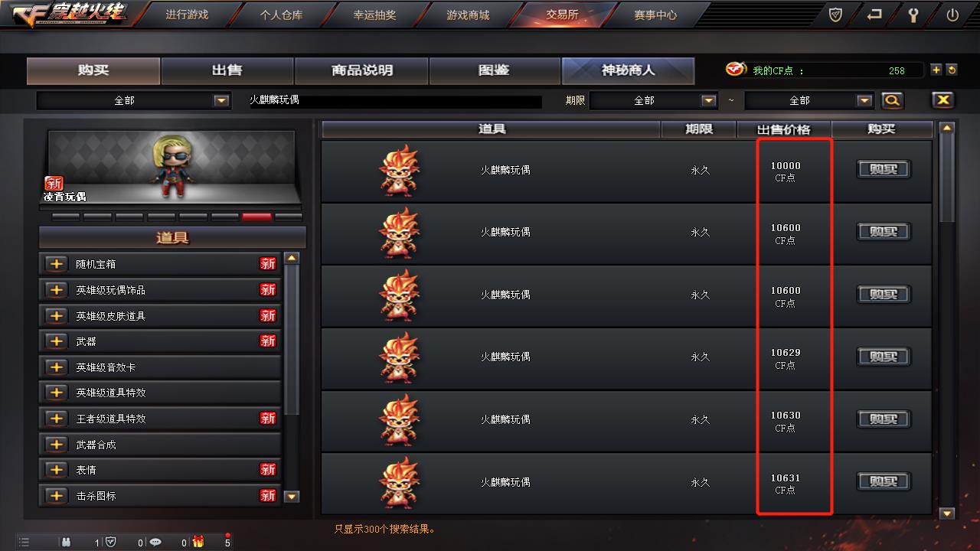Screen dimensions: 980x551
Task: Click the shield security icon in top bar
Action: (x=836, y=15)
